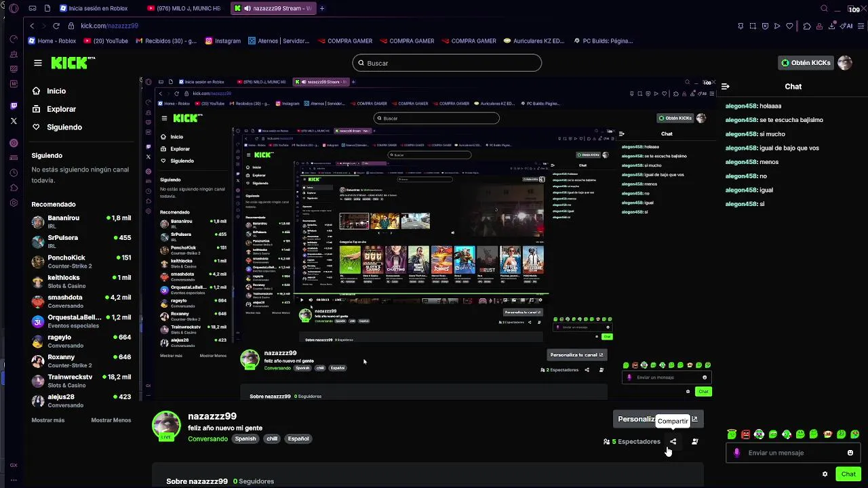Open the Recibidos Gmail bookmark
868x488 pixels.
tap(166, 41)
